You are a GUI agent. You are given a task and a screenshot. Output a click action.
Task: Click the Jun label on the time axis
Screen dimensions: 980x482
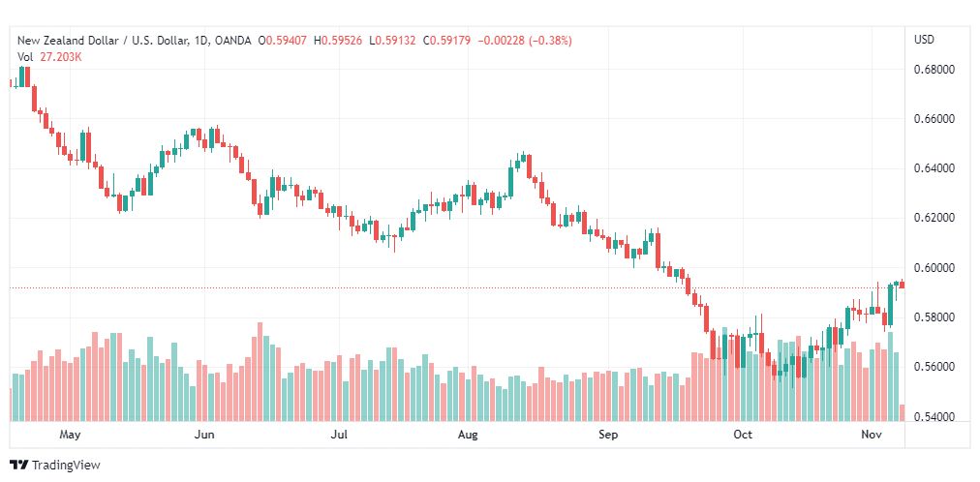coord(204,435)
